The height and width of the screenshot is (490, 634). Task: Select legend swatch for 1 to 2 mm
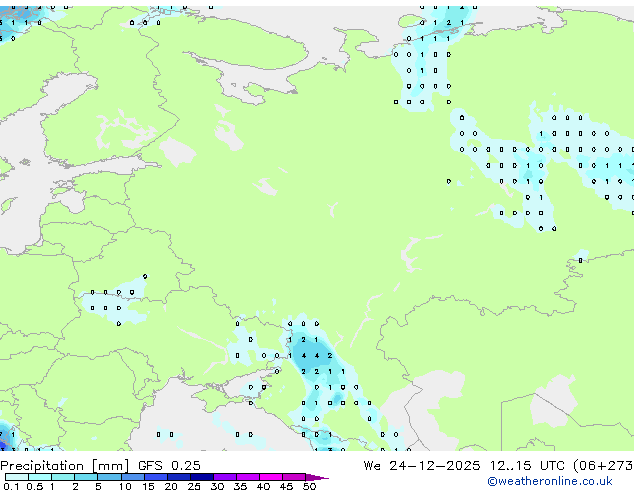[63, 477]
